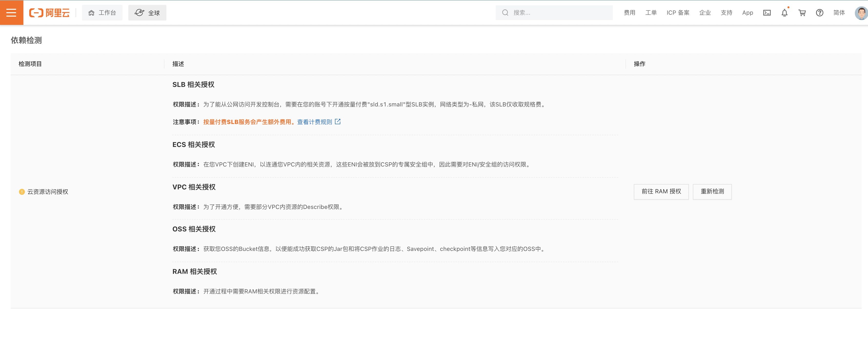
Task: Click external link icon beside billing rules
Action: point(338,122)
